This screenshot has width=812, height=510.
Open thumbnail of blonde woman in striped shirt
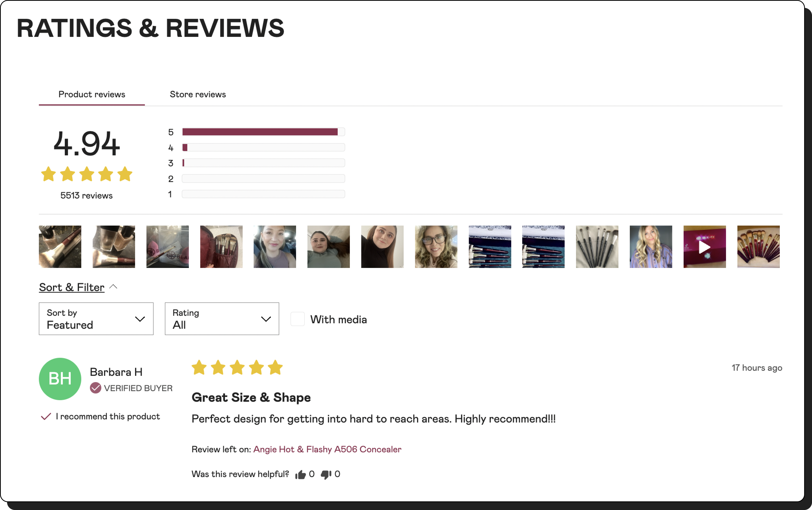pos(651,247)
